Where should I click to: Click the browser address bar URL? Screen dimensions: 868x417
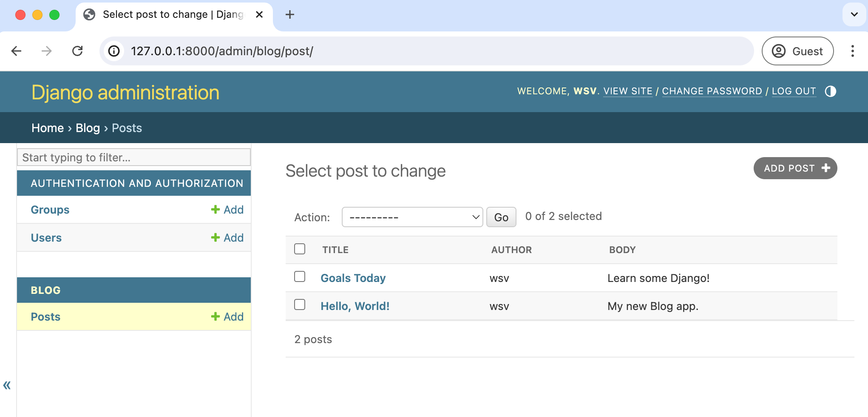tap(222, 51)
